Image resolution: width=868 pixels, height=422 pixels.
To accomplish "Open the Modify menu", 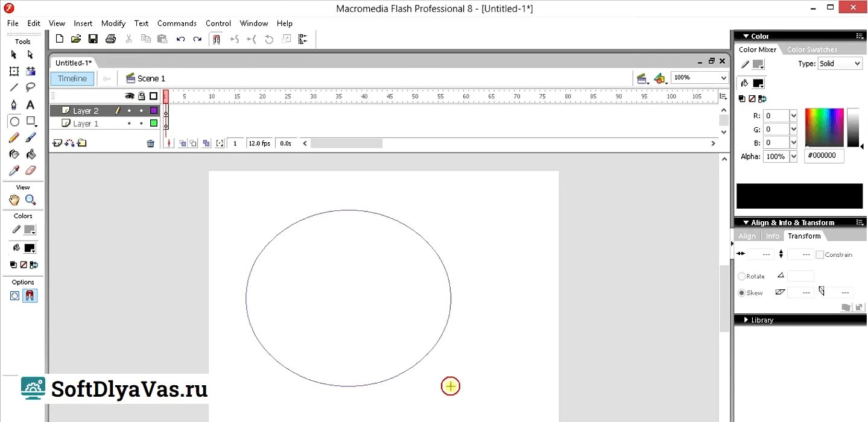I will tap(113, 23).
